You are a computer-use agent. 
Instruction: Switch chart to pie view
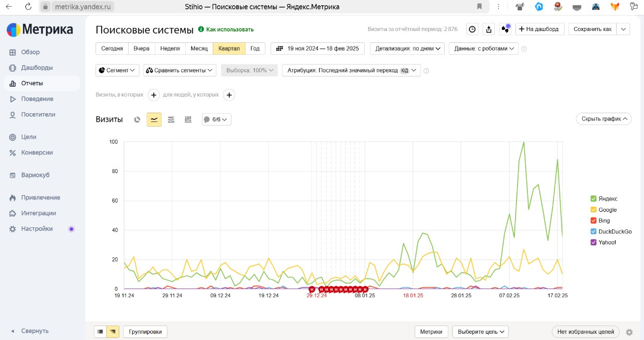click(137, 119)
